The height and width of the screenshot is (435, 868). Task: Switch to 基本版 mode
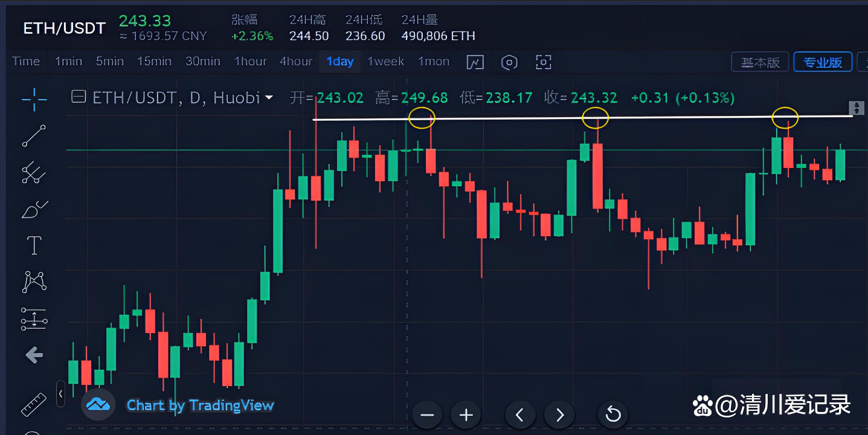tap(759, 61)
